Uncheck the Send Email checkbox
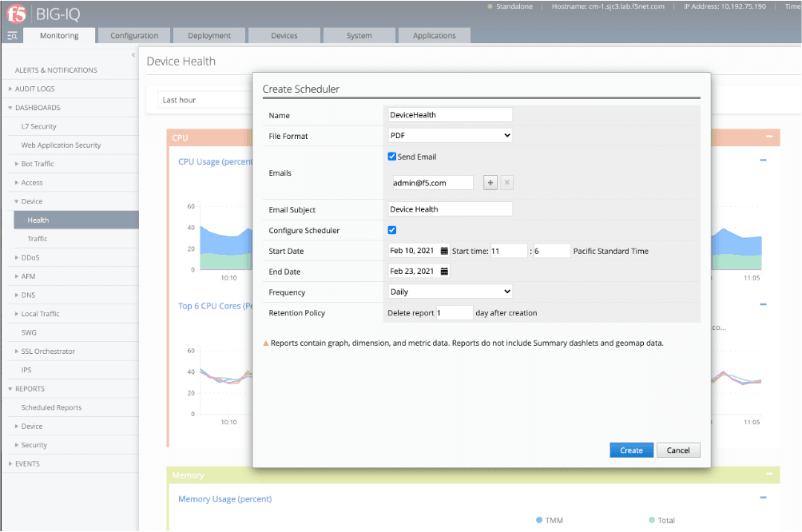Viewport: 802px width, 532px height. [x=392, y=157]
